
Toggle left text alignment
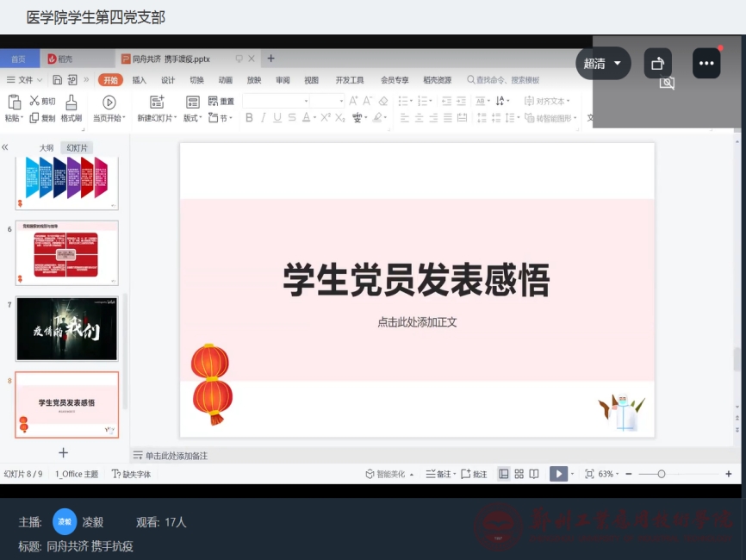click(x=404, y=117)
